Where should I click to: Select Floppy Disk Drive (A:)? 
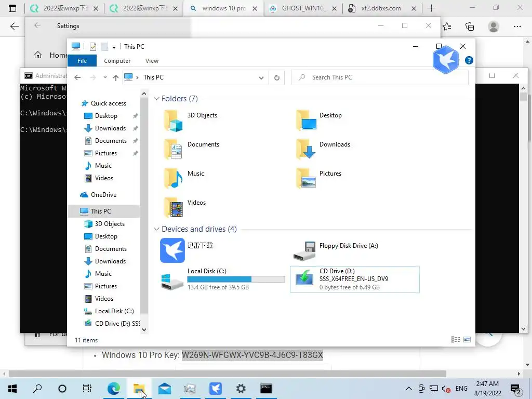336,251
